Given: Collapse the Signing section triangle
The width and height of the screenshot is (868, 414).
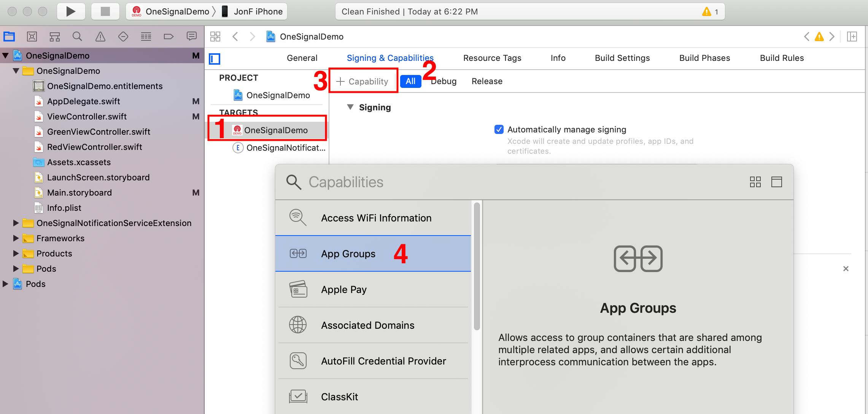Looking at the screenshot, I should coord(350,107).
